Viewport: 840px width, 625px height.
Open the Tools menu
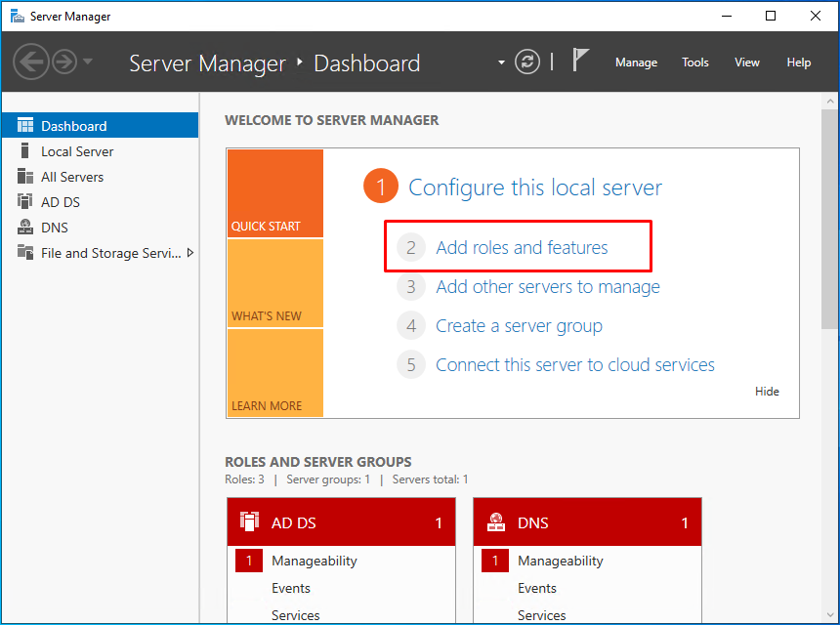[694, 62]
